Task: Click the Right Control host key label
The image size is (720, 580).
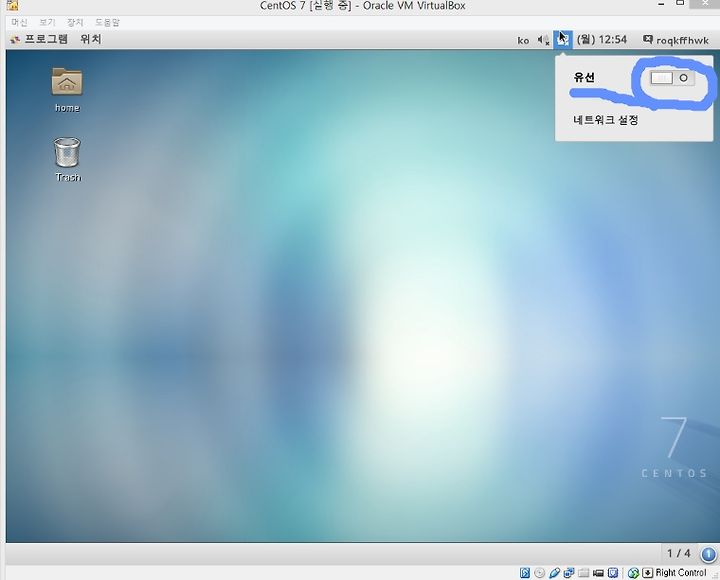Action: (x=681, y=573)
